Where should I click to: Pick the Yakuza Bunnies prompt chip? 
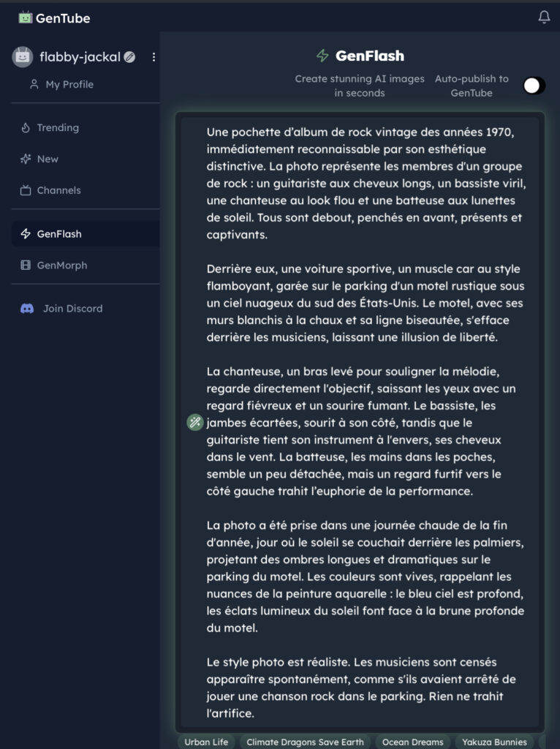click(493, 742)
